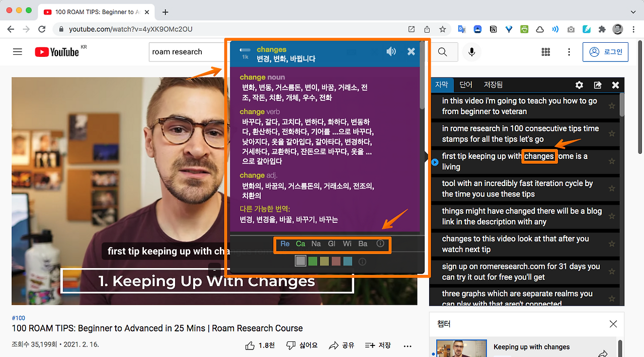Star the 'in this video' subtitle line
Viewport: 644px width, 357px height.
[612, 106]
